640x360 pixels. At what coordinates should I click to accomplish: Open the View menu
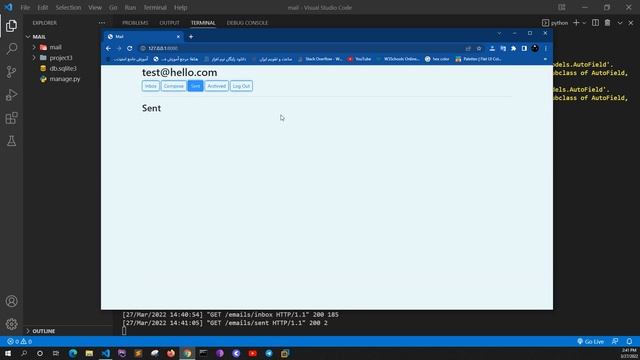point(95,7)
